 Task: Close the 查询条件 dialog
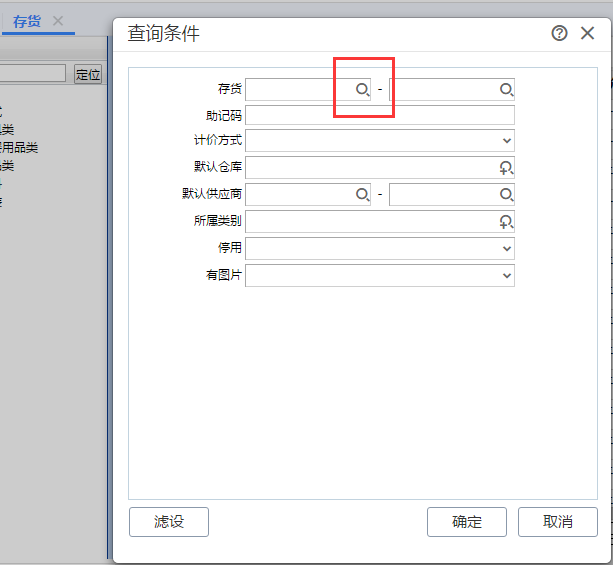click(x=588, y=33)
